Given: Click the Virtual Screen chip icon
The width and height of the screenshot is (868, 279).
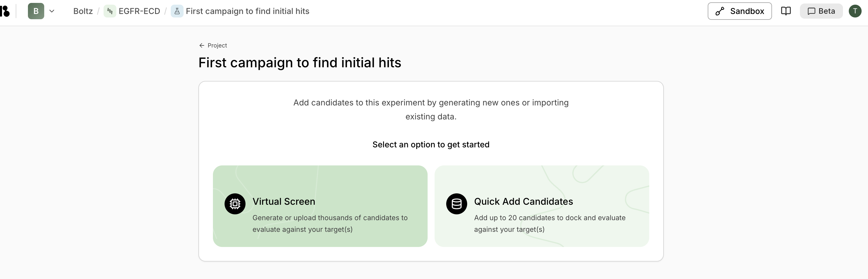Looking at the screenshot, I should (x=235, y=204).
